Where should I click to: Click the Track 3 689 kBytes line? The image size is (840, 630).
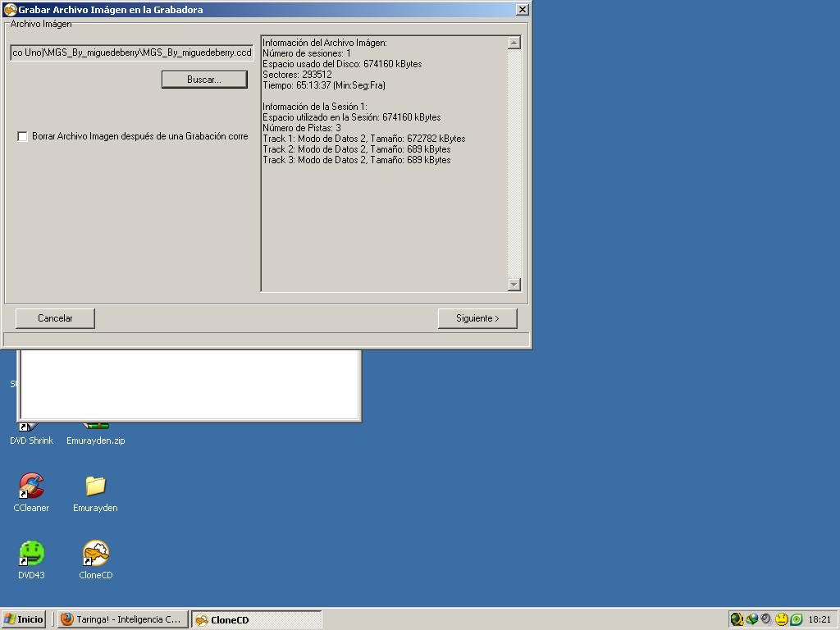[357, 160]
